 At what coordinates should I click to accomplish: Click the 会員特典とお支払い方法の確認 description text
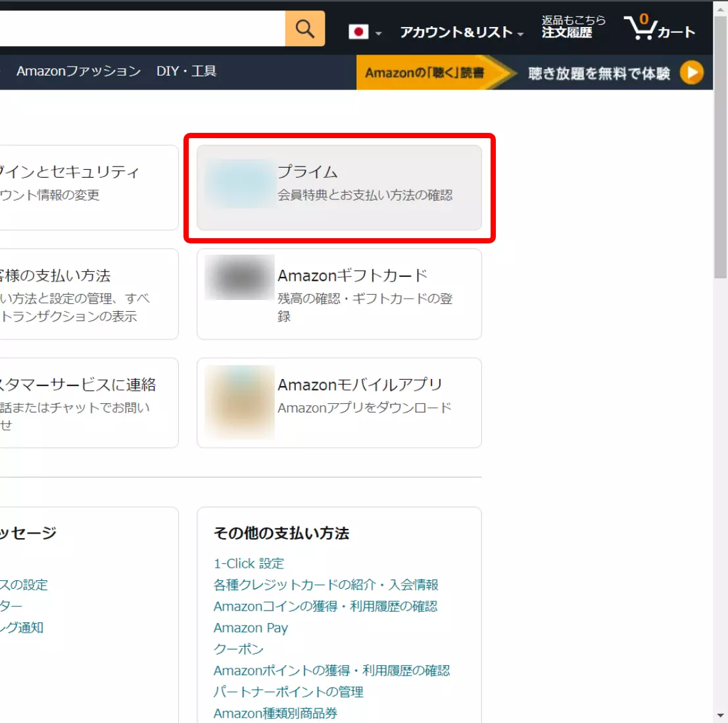point(365,195)
